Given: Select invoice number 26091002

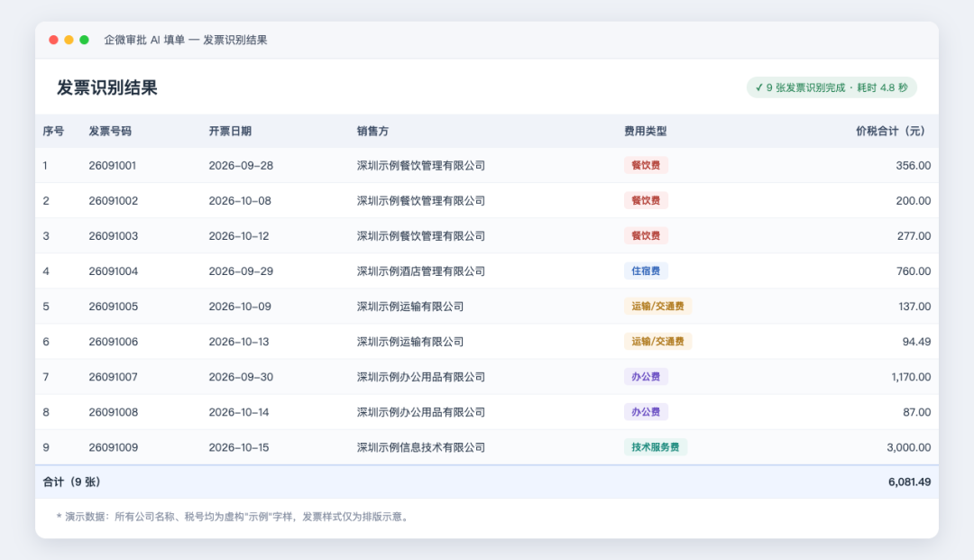Looking at the screenshot, I should [113, 201].
